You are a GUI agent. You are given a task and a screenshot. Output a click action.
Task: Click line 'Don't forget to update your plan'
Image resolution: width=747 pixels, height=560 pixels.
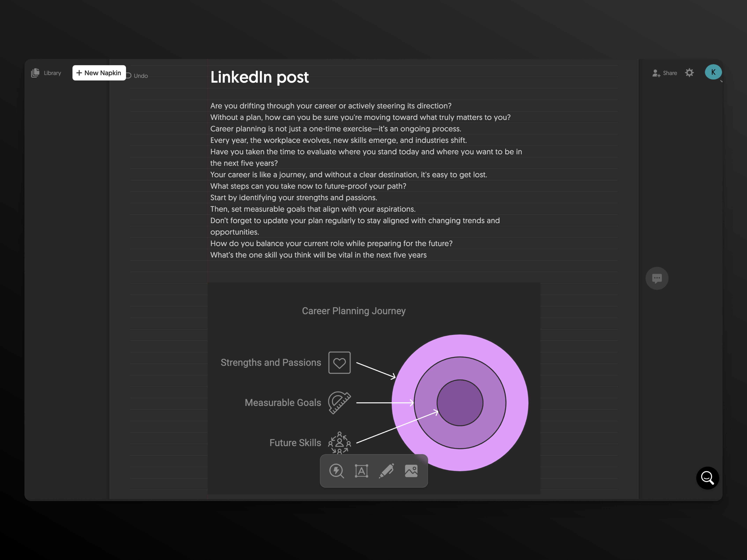[x=355, y=226]
